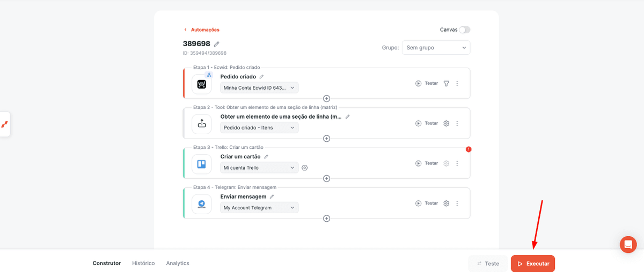Add a step after Enviar mensagem
This screenshot has height=276, width=644.
(x=326, y=219)
